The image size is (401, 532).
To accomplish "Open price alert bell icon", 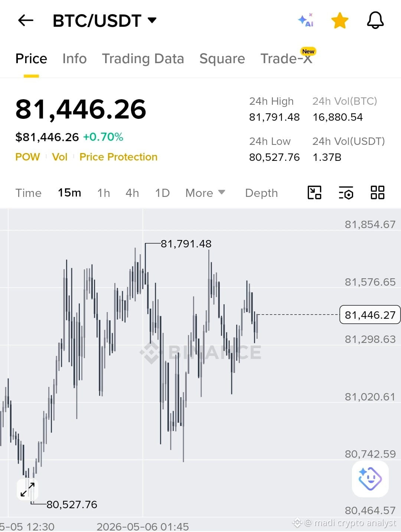I will (x=375, y=20).
